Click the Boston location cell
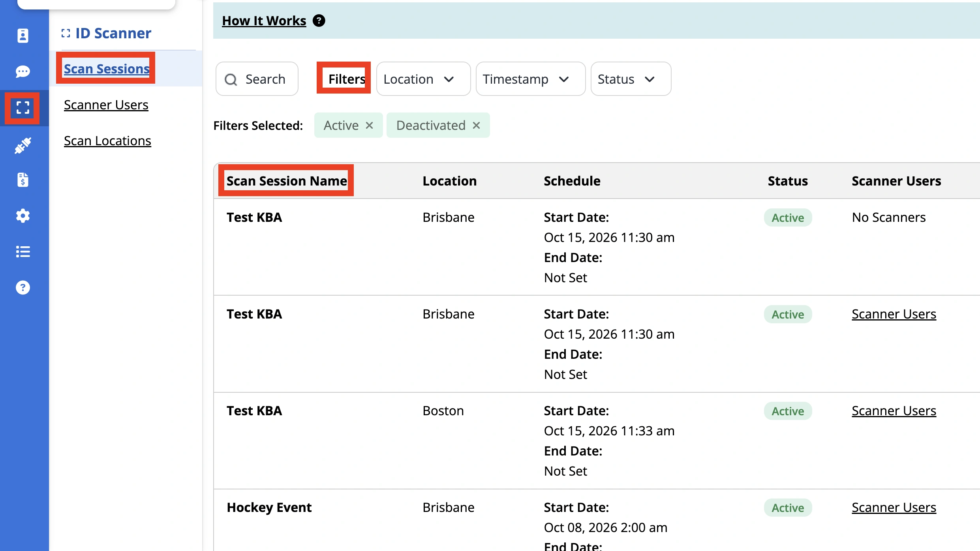 (443, 411)
